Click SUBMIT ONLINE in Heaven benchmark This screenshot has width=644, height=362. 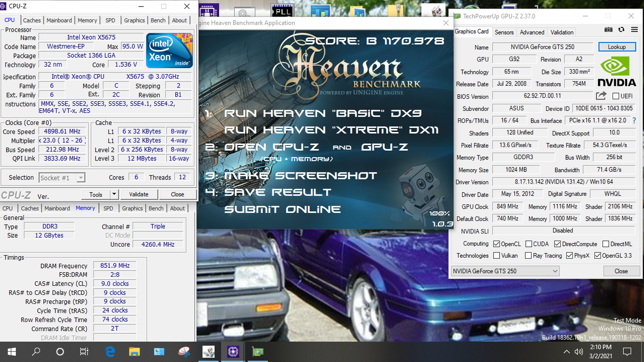pos(282,209)
